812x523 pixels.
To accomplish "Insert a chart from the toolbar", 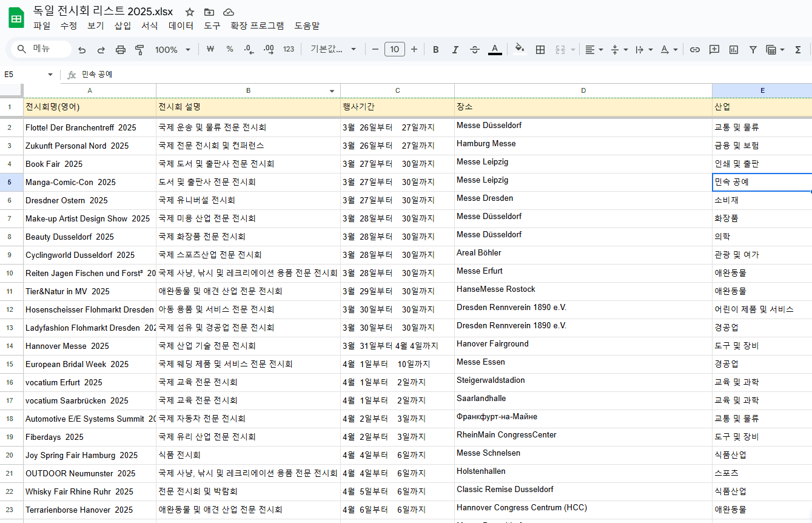I will [x=734, y=50].
